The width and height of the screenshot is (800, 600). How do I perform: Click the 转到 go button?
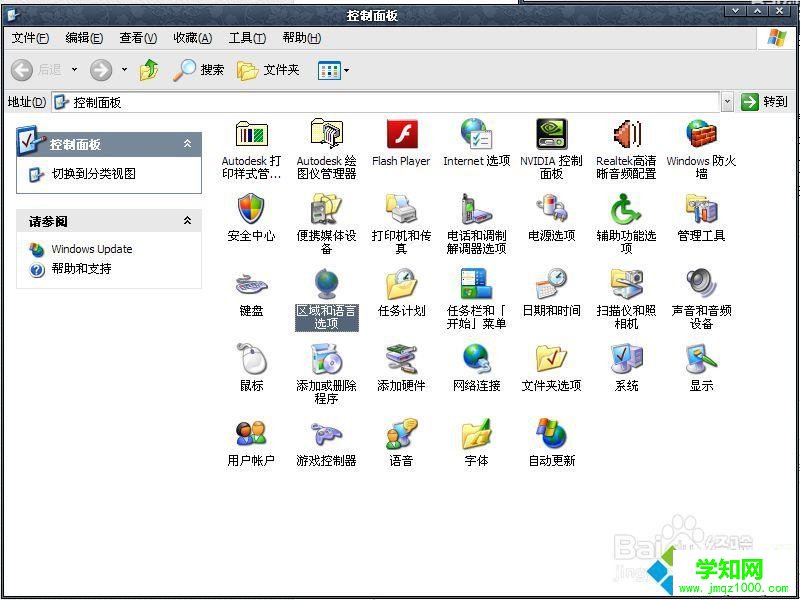[764, 102]
